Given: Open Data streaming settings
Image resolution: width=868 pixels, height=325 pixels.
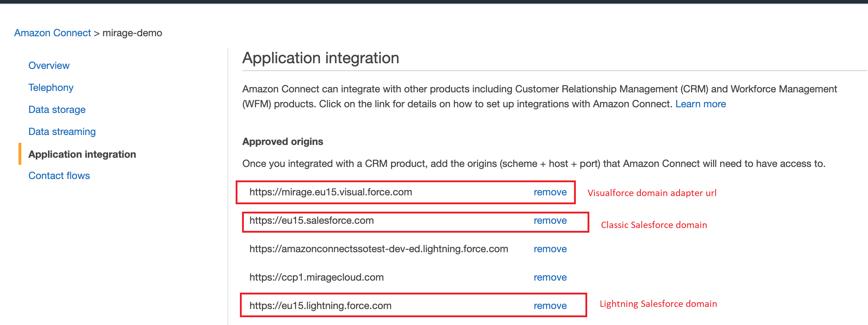Looking at the screenshot, I should tap(62, 132).
